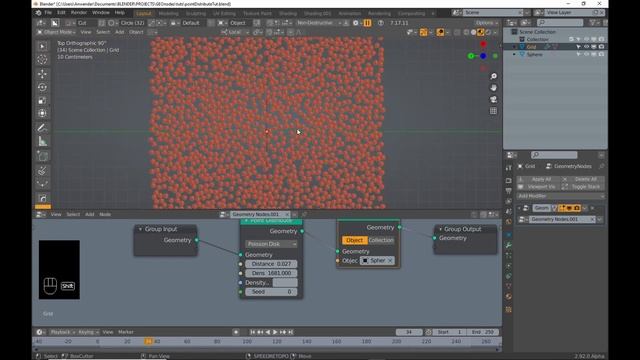Image resolution: width=640 pixels, height=360 pixels.
Task: Open the Render properties tab icon
Action: [x=509, y=180]
